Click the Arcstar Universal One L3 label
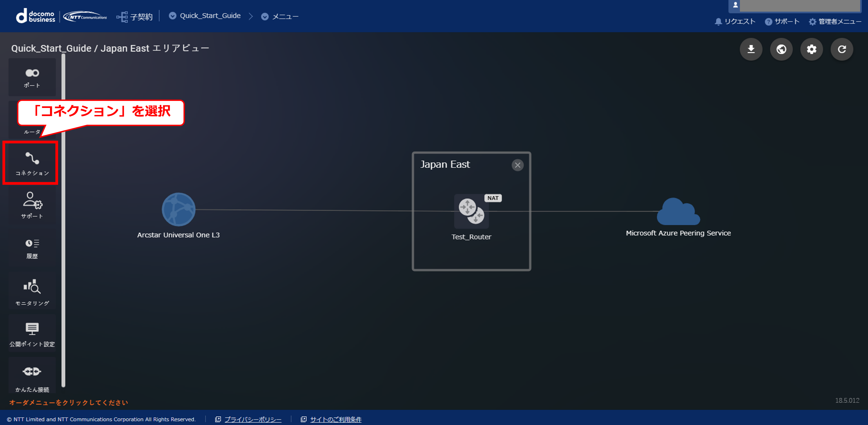868x425 pixels. click(x=178, y=235)
